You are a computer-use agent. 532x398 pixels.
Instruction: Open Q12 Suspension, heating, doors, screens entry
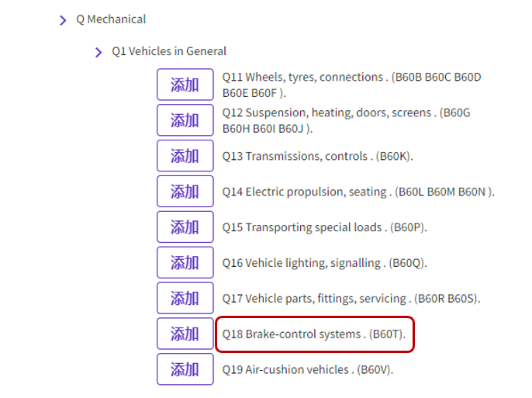[x=346, y=120]
